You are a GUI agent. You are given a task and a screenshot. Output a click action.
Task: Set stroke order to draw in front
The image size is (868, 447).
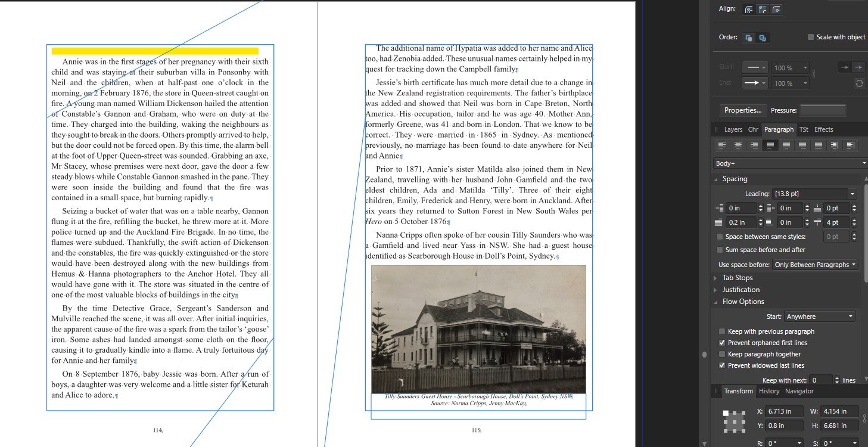[762, 38]
